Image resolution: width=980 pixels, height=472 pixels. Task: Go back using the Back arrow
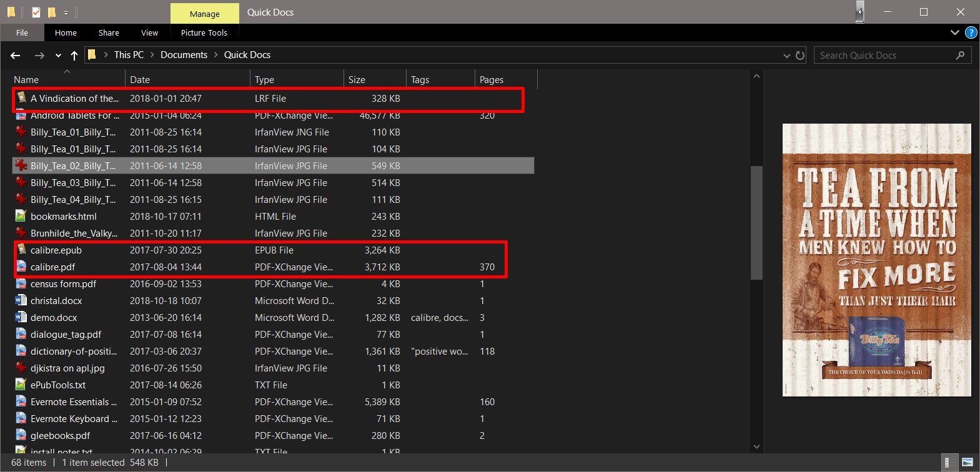pyautogui.click(x=16, y=55)
